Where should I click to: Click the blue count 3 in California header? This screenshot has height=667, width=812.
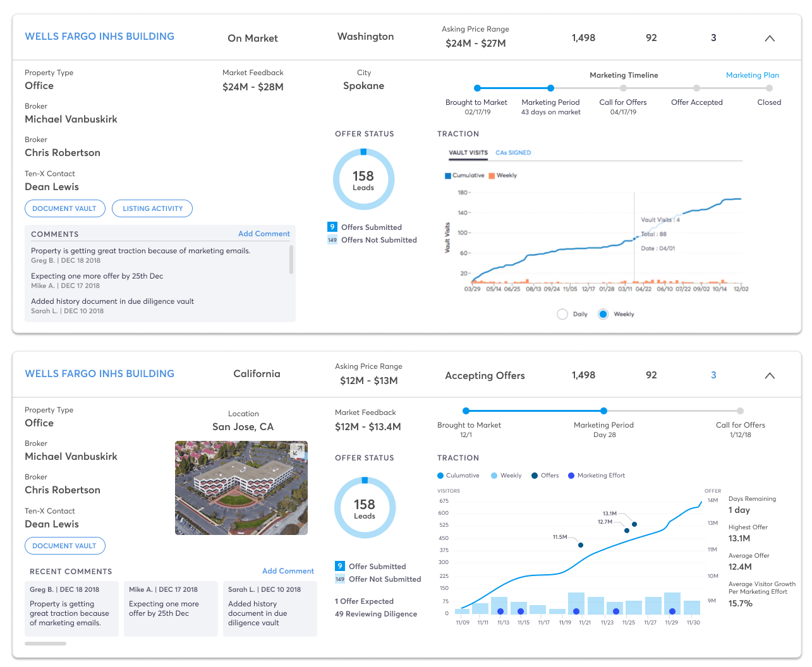713,375
